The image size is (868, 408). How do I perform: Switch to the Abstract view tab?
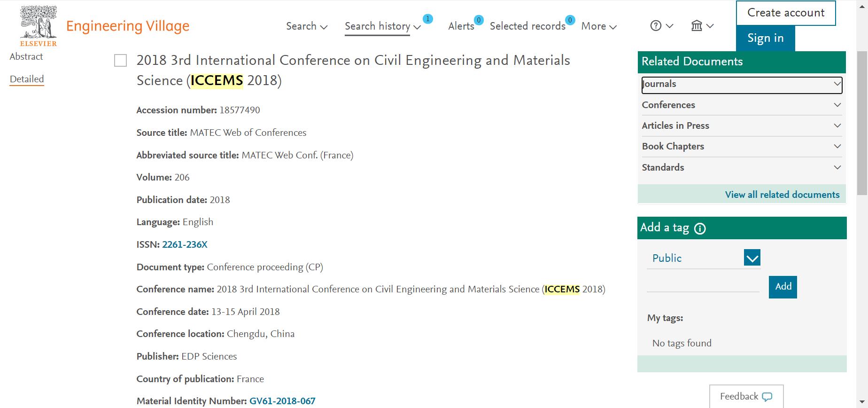pos(26,56)
